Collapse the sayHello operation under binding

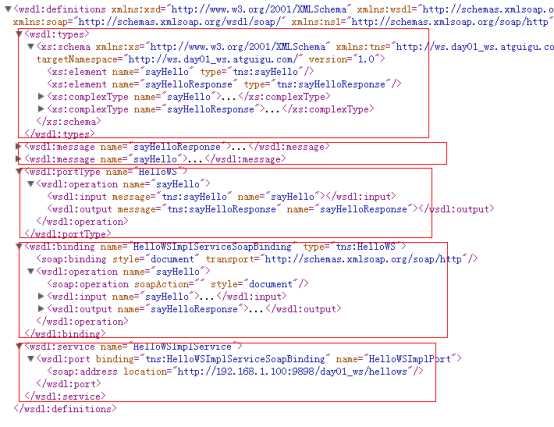31,272
